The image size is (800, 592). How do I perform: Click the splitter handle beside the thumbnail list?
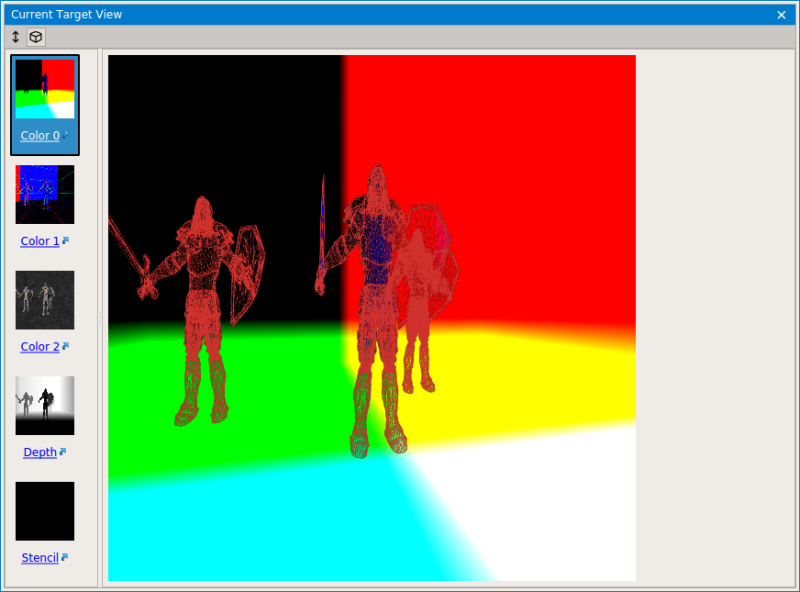click(x=100, y=318)
